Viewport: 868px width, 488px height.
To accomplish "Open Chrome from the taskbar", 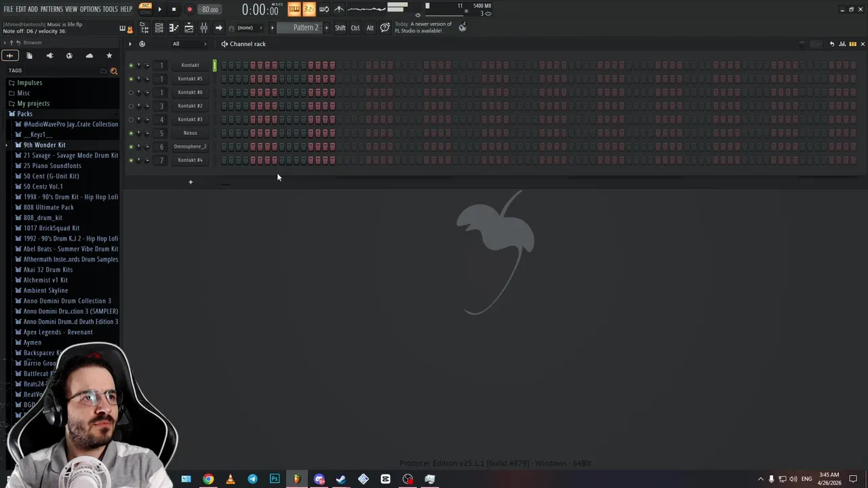I will [208, 479].
